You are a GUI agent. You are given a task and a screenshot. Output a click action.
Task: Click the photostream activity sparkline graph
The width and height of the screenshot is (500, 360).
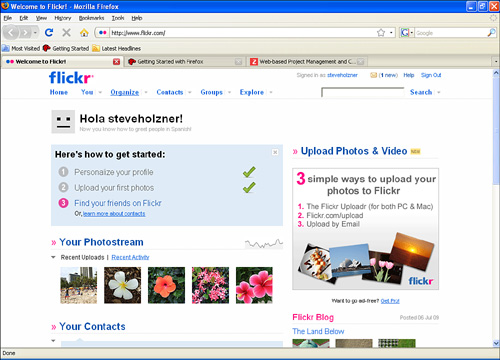[264, 244]
